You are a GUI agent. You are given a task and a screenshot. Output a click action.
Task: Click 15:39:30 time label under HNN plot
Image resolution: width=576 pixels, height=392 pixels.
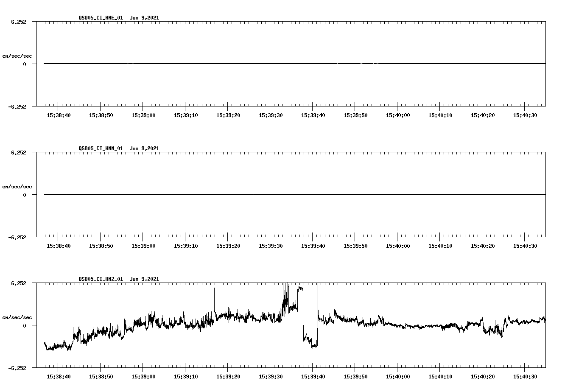(x=271, y=246)
